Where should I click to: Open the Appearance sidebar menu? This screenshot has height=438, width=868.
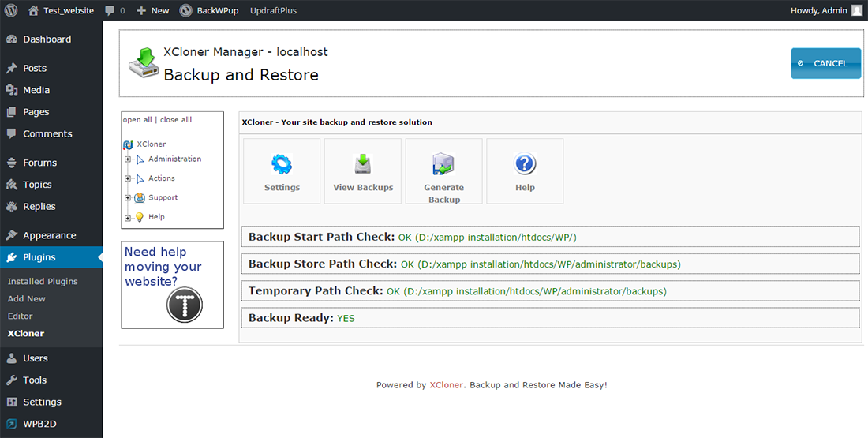(49, 235)
